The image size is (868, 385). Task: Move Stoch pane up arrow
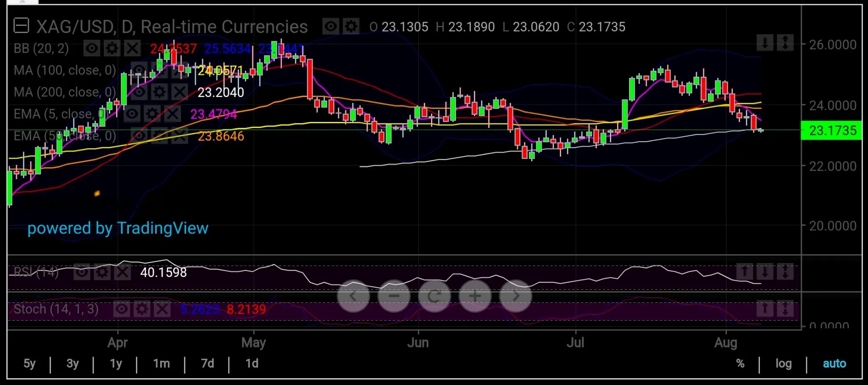[765, 309]
